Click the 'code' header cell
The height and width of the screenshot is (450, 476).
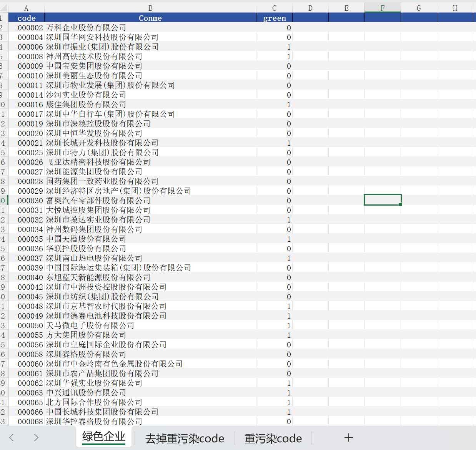[x=26, y=18]
